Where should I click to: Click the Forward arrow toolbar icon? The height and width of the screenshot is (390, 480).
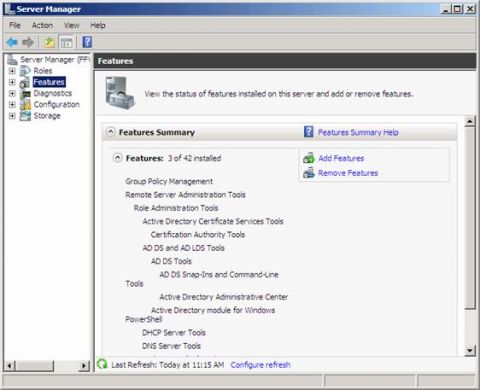pyautogui.click(x=28, y=42)
